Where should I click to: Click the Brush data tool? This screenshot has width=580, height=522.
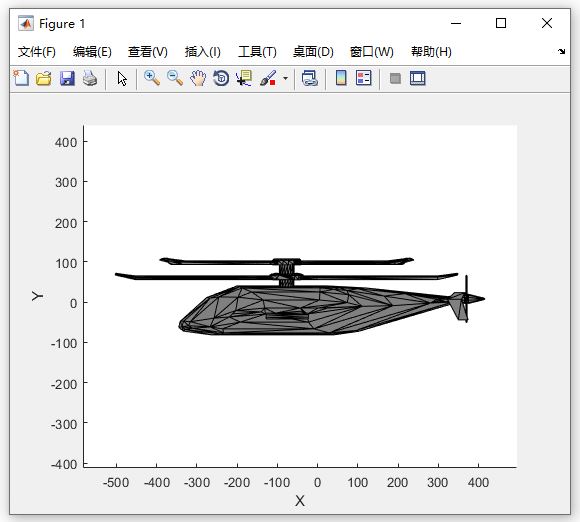(268, 78)
